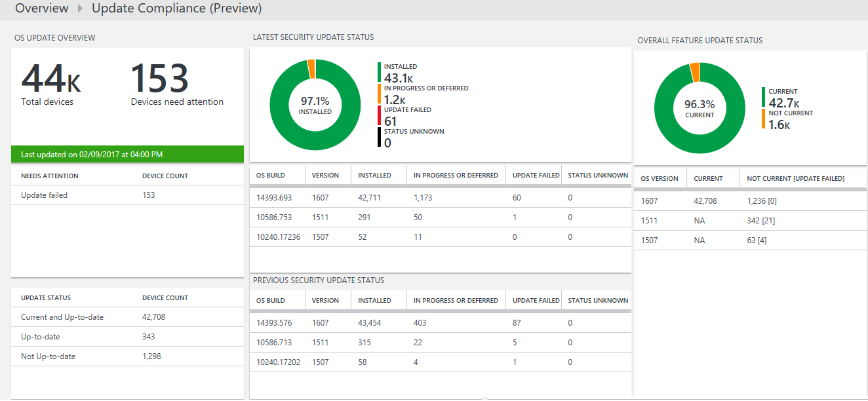Click the green Installed legend swatch
Screen dimensions: 868x401
tap(379, 72)
